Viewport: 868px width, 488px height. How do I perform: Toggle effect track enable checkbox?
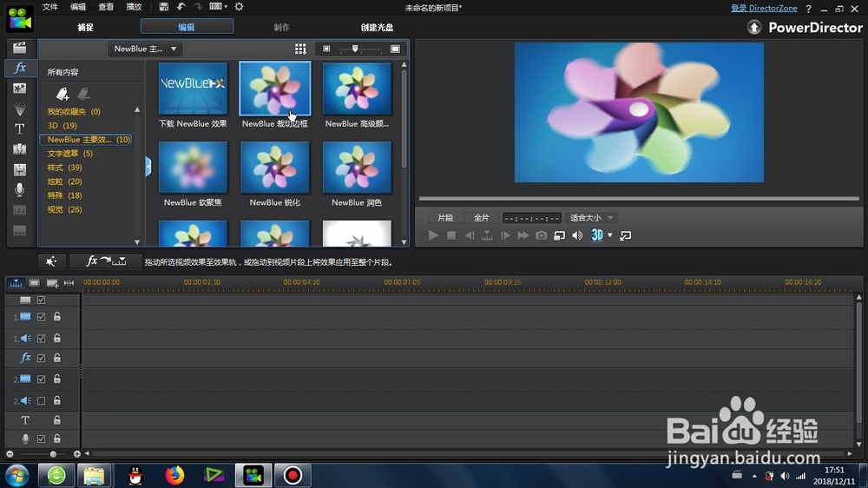coord(41,359)
